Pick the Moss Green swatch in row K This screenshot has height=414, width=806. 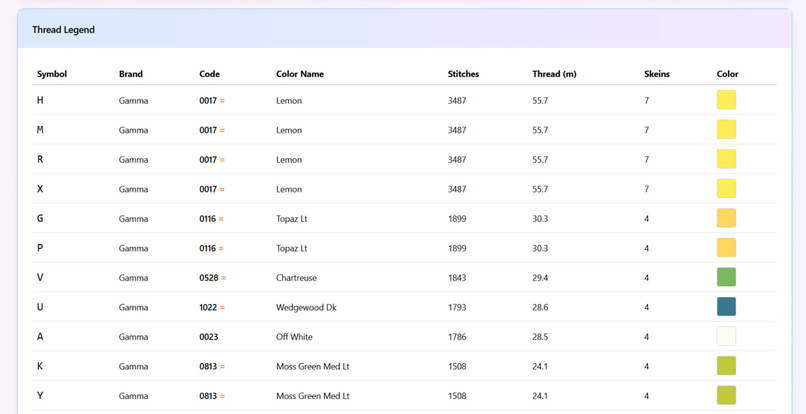pyautogui.click(x=726, y=366)
